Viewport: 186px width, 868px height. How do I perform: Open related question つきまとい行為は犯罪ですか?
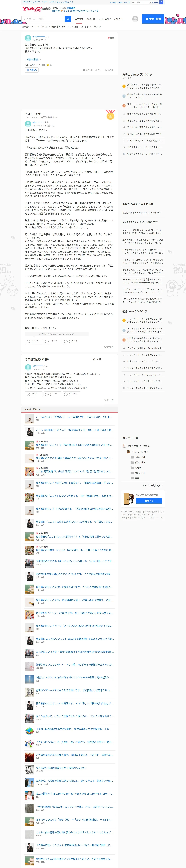[x=61, y=768]
